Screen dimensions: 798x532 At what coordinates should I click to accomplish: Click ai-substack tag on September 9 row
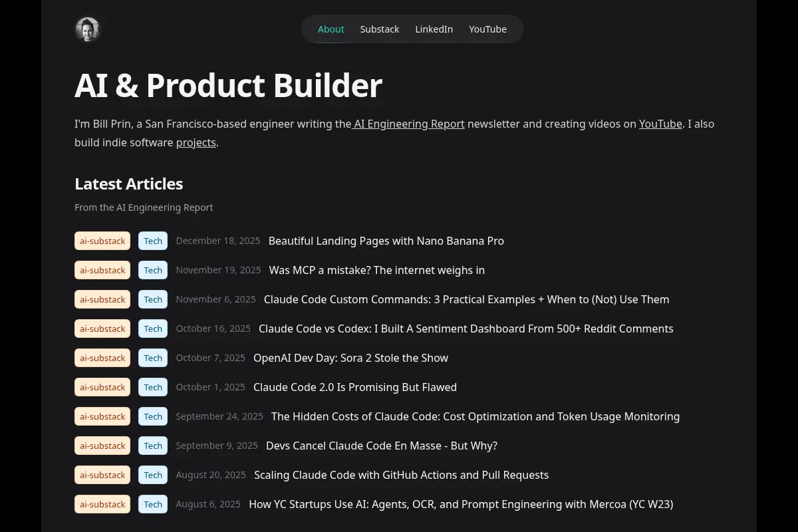pos(102,446)
